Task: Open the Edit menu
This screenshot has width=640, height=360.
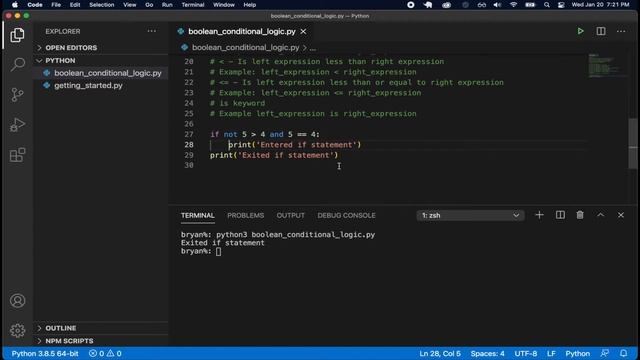Action: [x=75, y=5]
